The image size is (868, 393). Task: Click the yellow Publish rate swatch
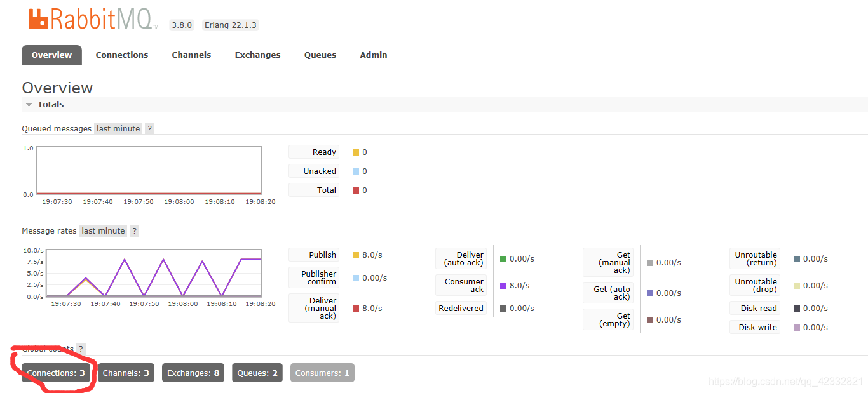click(x=356, y=255)
